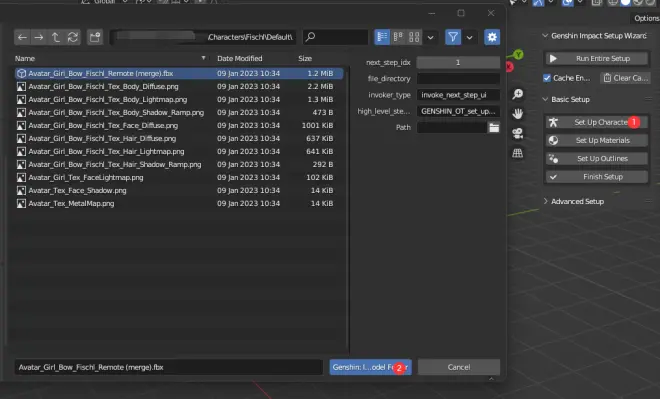This screenshot has width=660, height=399.
Task: Toggle the file filter funnel
Action: coord(453,37)
